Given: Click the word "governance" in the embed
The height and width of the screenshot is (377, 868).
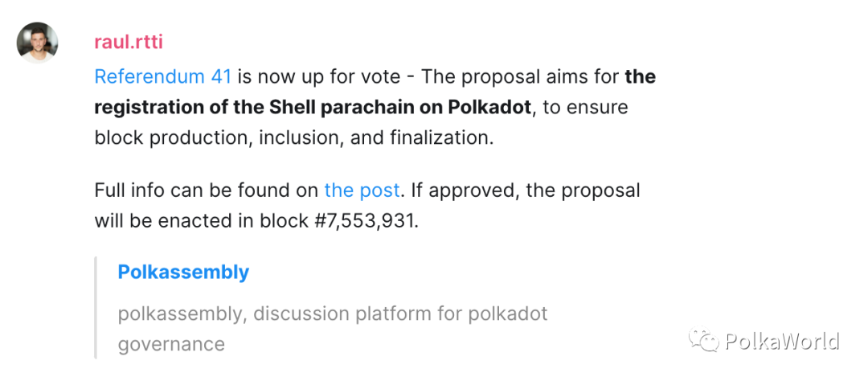Looking at the screenshot, I should tap(171, 344).
